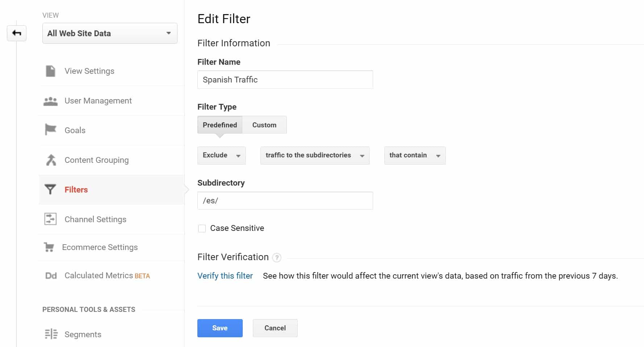
Task: Enable the Case Sensitive checkbox
Action: pyautogui.click(x=202, y=228)
